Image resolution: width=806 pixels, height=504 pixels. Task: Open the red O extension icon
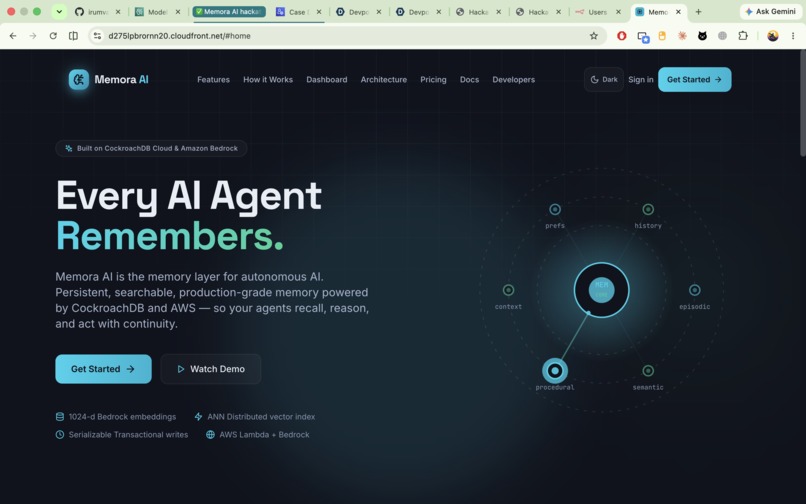[621, 36]
